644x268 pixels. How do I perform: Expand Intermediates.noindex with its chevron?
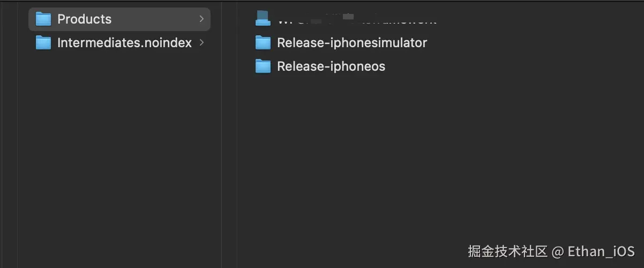click(201, 43)
